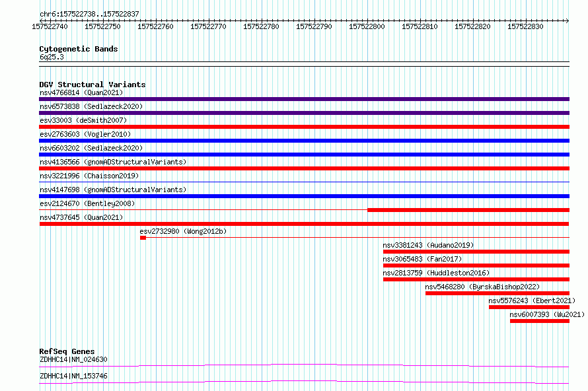Click ruler position 157522800

coord(367,26)
